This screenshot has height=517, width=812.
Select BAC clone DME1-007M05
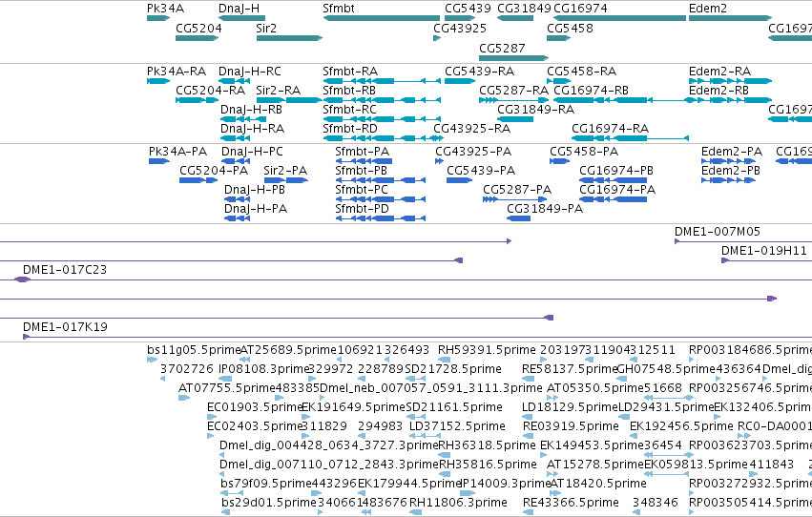coord(743,241)
